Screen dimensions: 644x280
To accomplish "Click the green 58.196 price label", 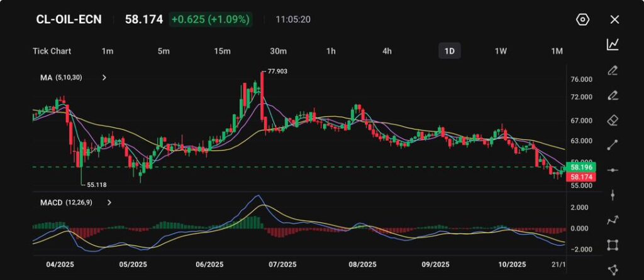I will click(579, 168).
